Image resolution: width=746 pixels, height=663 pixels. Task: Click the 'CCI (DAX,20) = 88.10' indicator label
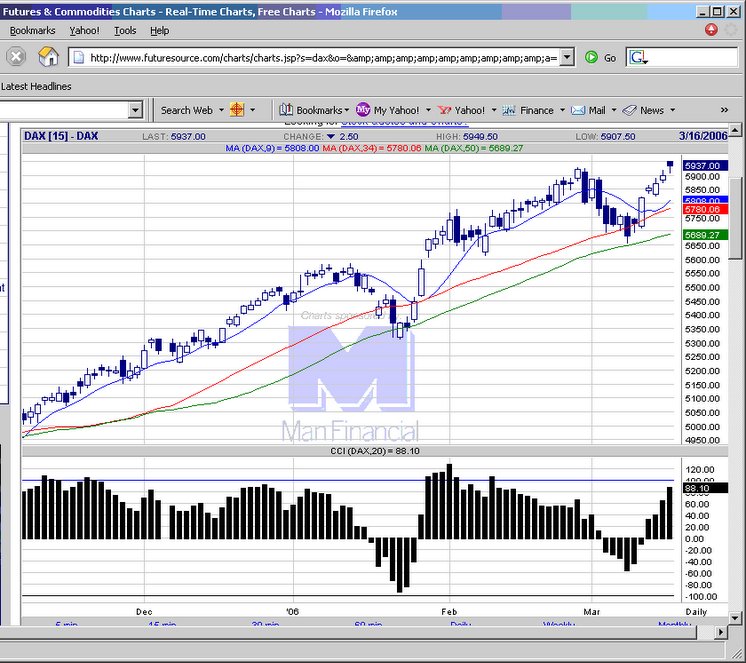click(x=375, y=451)
